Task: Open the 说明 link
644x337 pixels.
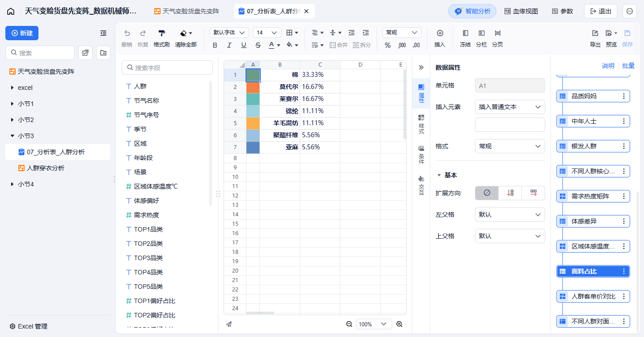Action: 608,66
